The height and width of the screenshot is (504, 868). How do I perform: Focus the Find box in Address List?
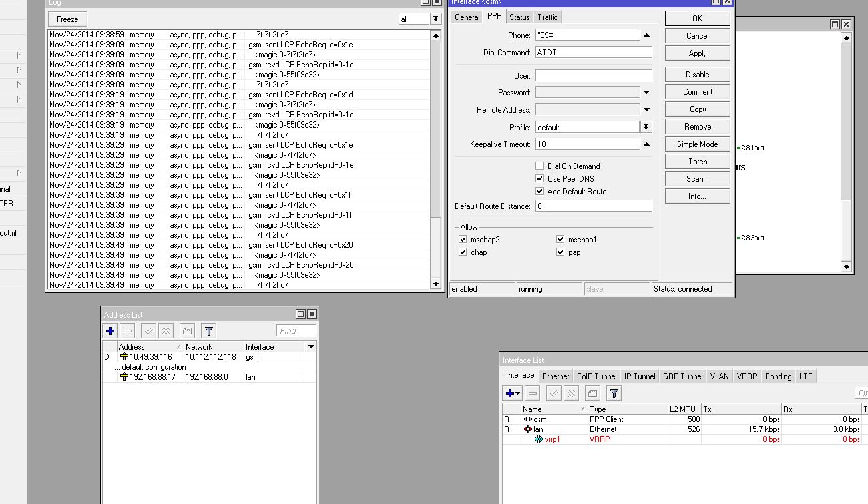tap(296, 330)
